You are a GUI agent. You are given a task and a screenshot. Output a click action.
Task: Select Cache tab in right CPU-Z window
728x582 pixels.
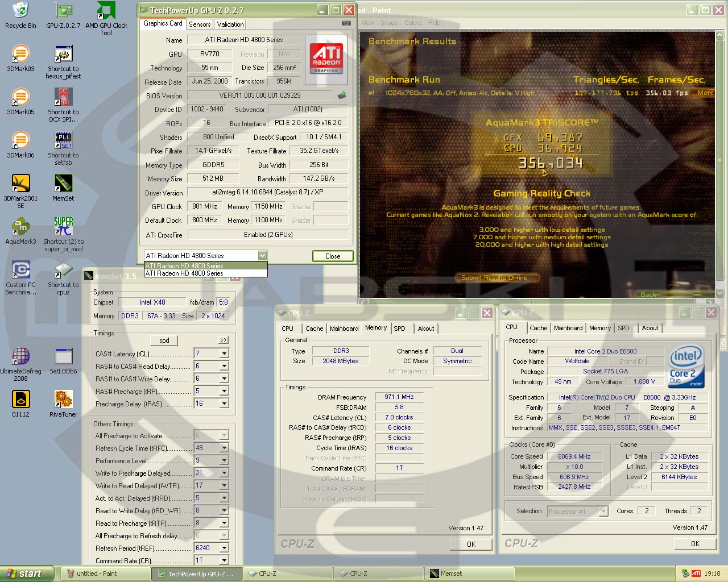[538, 328]
